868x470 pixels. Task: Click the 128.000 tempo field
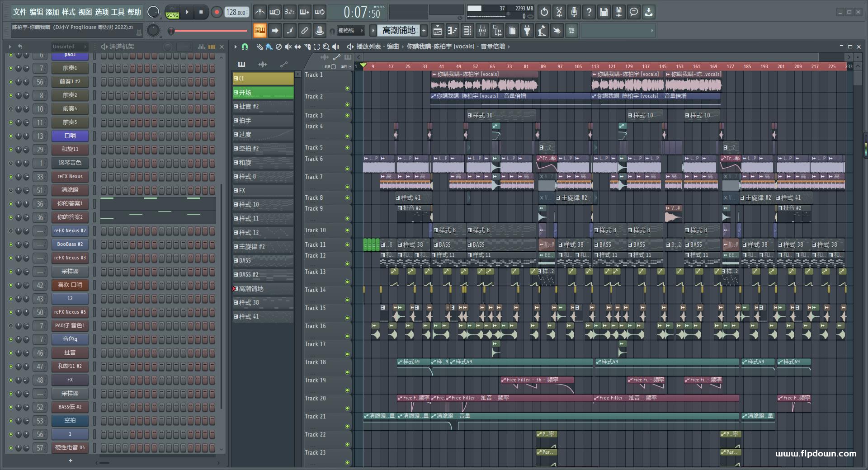(x=237, y=12)
